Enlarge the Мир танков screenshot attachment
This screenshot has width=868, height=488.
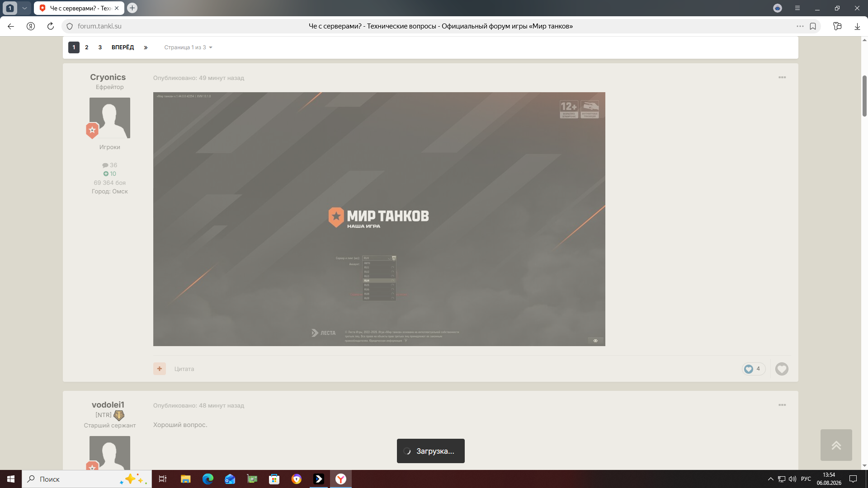tap(379, 219)
